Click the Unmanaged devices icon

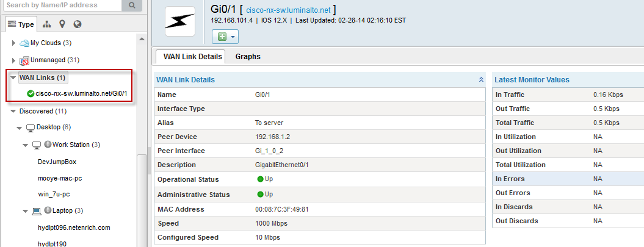pos(24,60)
